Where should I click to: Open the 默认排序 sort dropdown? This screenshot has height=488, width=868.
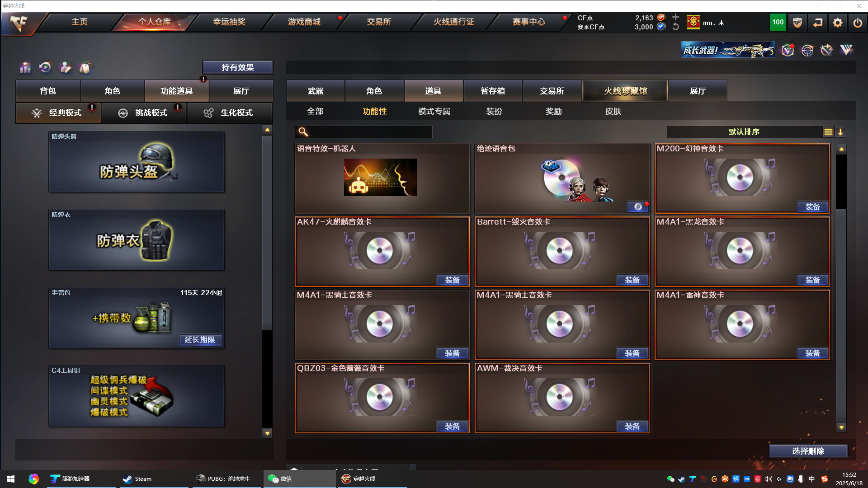(x=744, y=132)
